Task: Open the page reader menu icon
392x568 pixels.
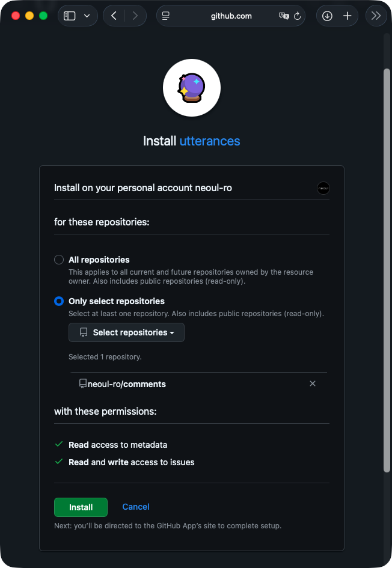Action: [x=166, y=16]
